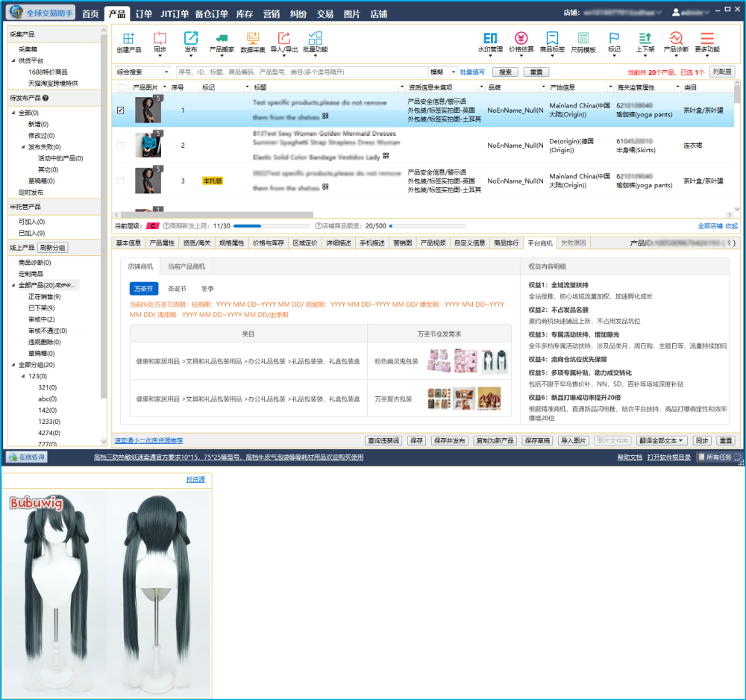Open 水印管理 watermark management

[x=490, y=39]
